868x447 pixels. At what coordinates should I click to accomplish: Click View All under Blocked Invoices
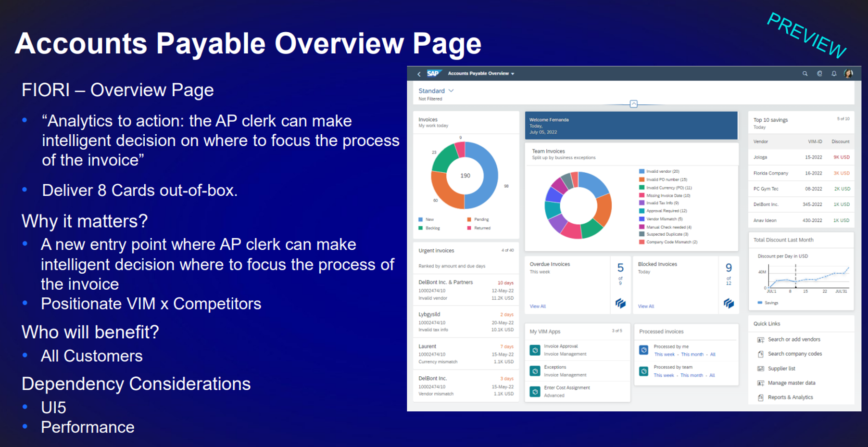646,306
